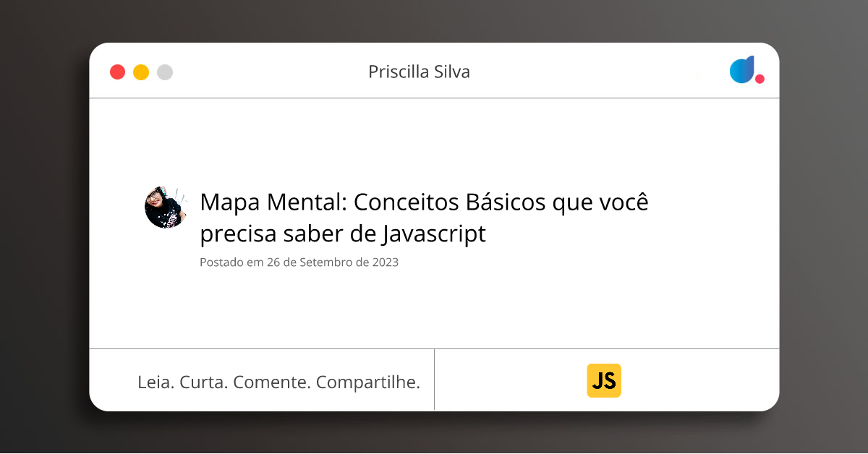Click the year "2023" in the date
This screenshot has height=454, width=868.
click(386, 262)
